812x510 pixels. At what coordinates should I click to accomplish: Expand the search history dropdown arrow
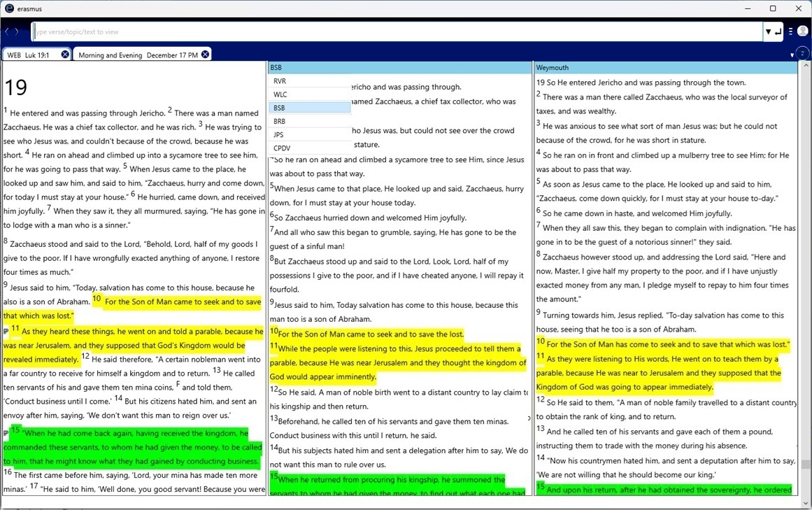click(769, 31)
